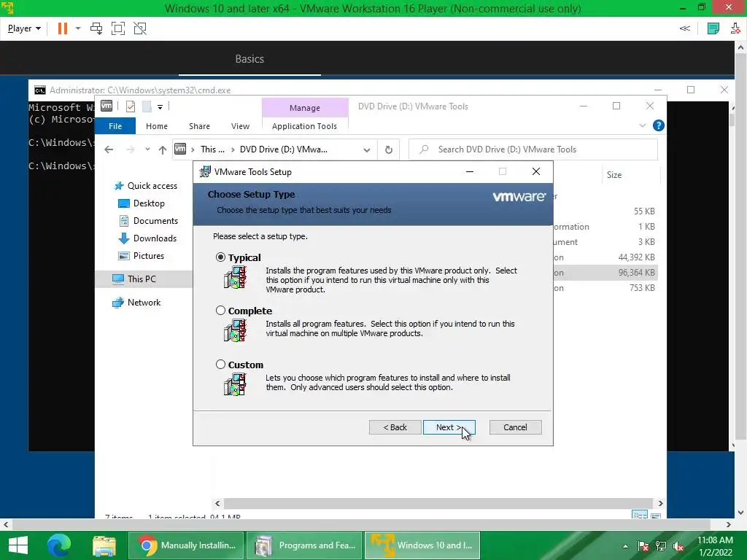Switch to Windows 10 VMware taskbar item
The height and width of the screenshot is (560, 747).
(x=422, y=545)
